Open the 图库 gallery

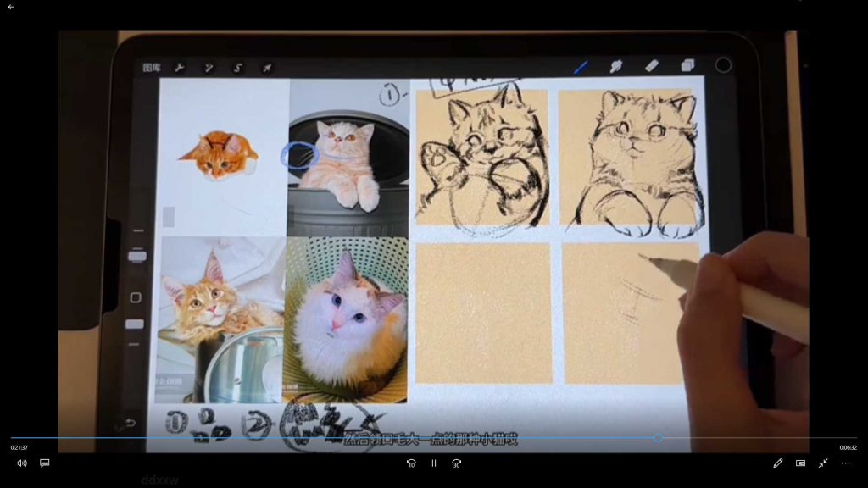(152, 68)
